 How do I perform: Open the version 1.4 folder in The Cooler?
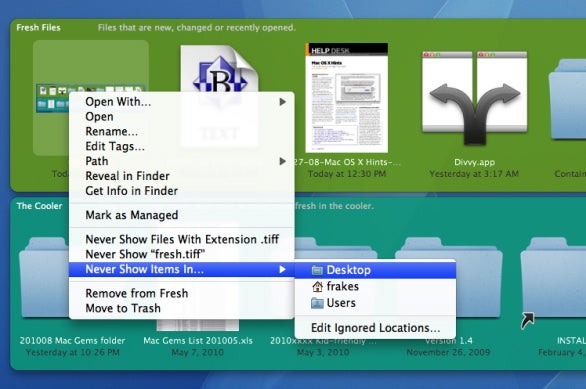click(x=448, y=277)
